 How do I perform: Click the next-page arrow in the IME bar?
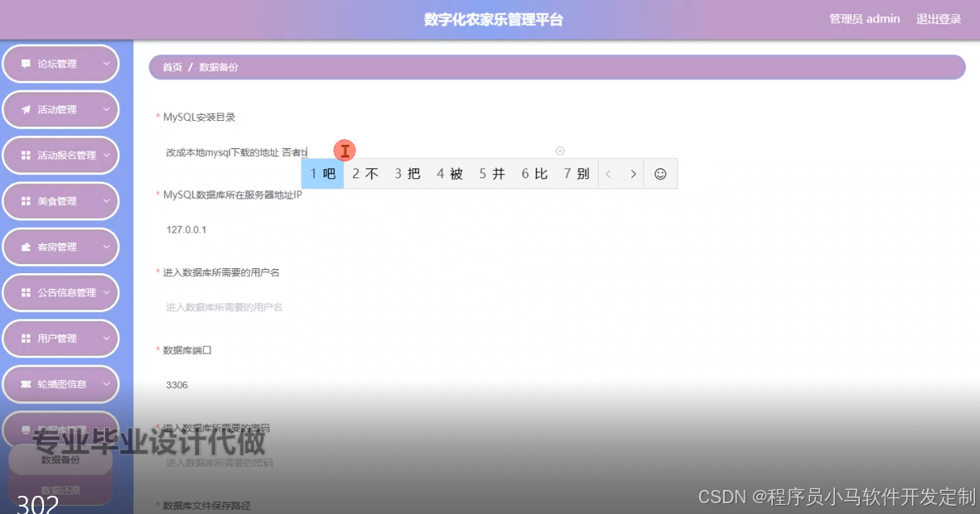tap(633, 173)
